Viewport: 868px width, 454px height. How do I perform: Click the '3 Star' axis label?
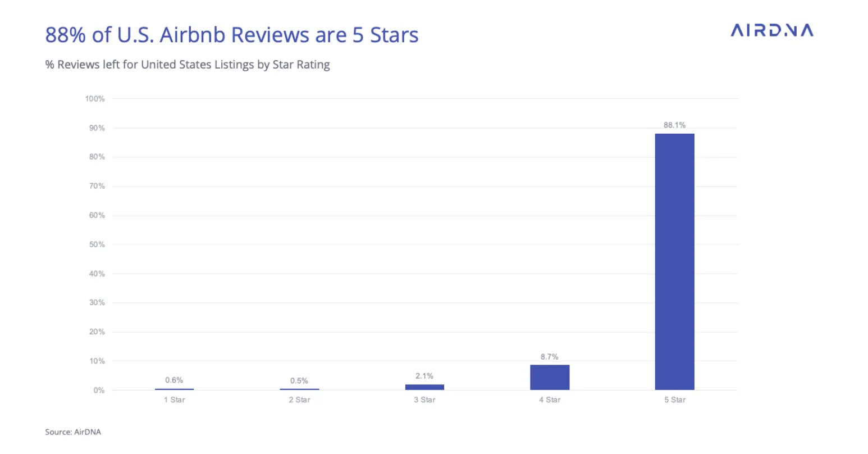point(424,400)
